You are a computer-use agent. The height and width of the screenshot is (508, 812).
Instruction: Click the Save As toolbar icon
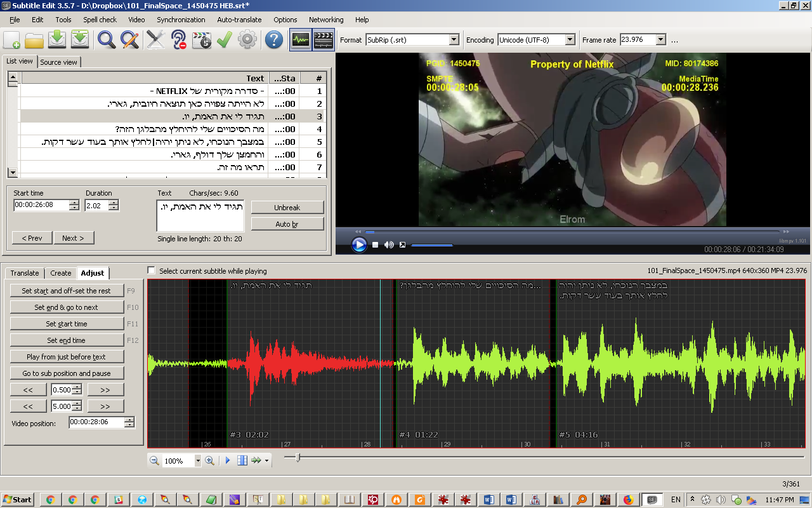[80, 39]
